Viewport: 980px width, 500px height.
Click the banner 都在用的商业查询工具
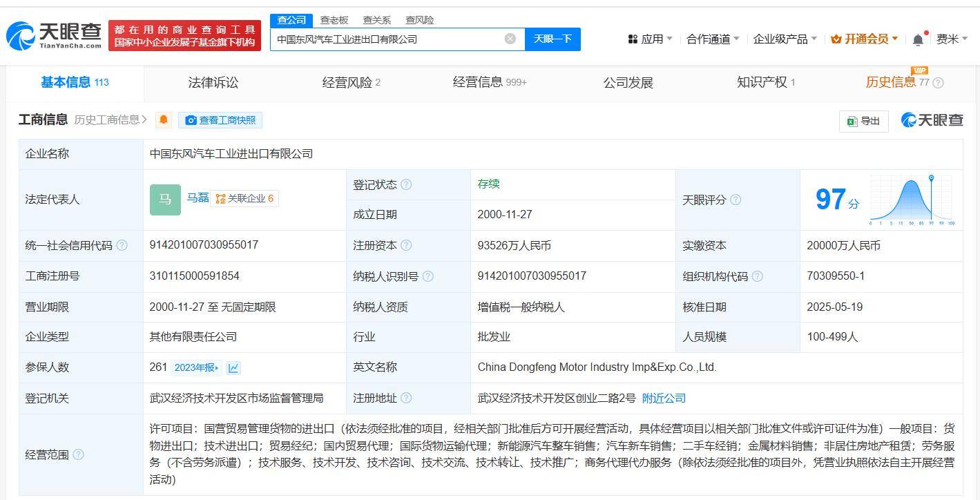(184, 35)
